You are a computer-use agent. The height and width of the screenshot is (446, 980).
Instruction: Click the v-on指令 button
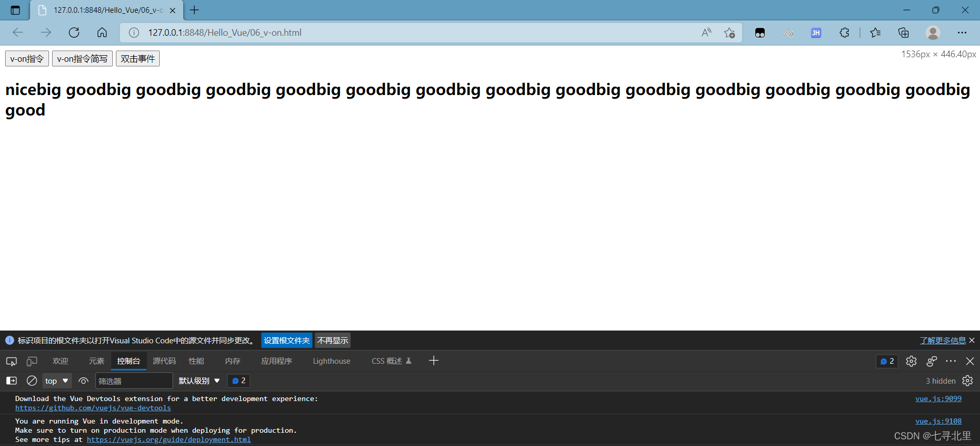tap(27, 59)
